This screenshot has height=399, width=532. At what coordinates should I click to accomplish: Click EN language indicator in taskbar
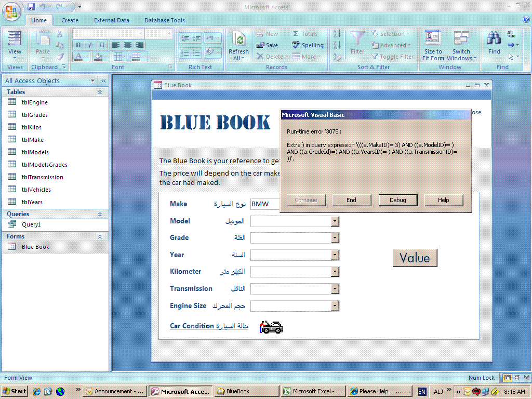422,392
